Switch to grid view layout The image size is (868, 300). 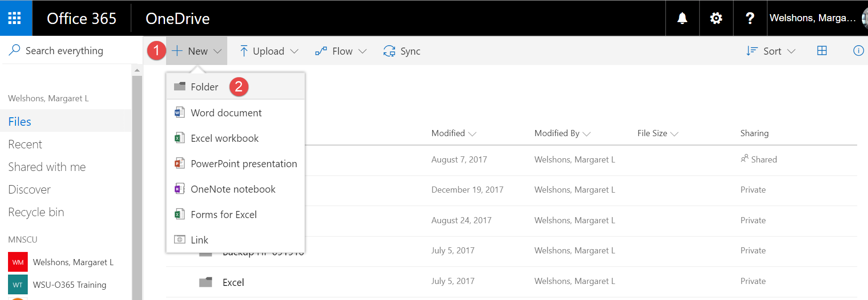tap(822, 51)
